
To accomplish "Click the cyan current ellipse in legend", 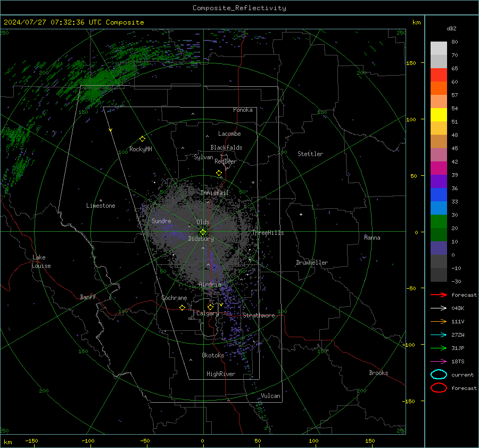I will coord(439,374).
